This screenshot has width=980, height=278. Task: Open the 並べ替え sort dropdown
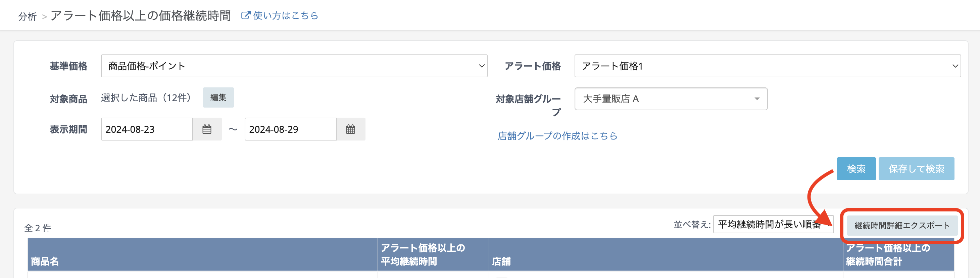[772, 225]
